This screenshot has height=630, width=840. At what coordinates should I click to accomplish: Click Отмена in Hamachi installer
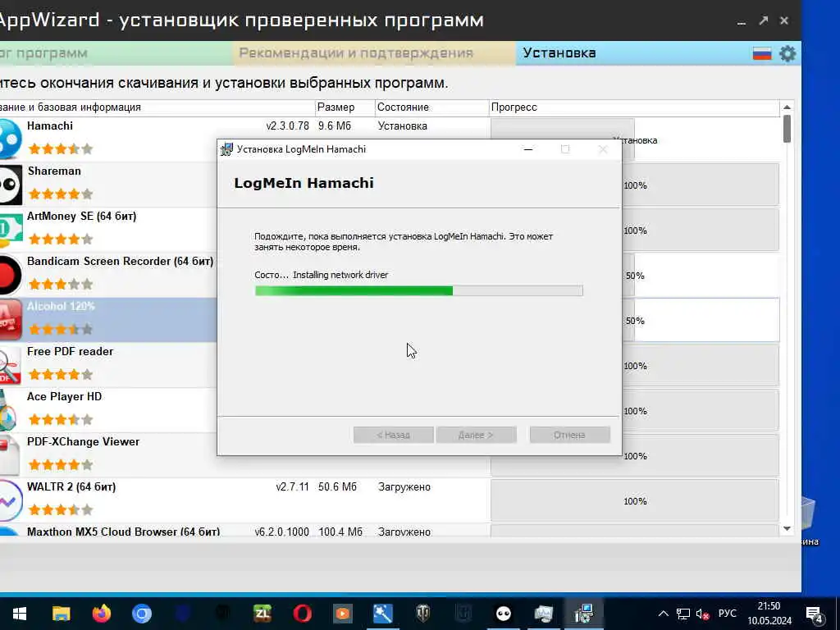tap(569, 435)
